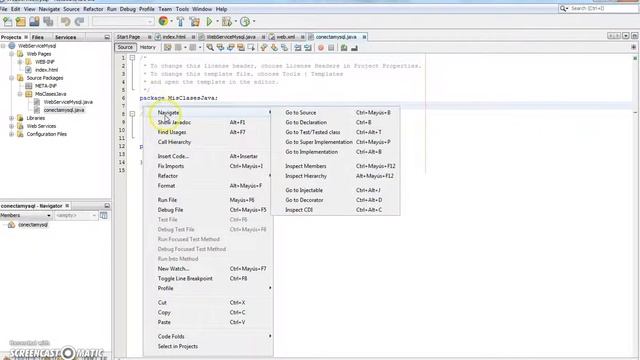Toggle History view button in editor
This screenshot has height=360, width=640.
[148, 47]
